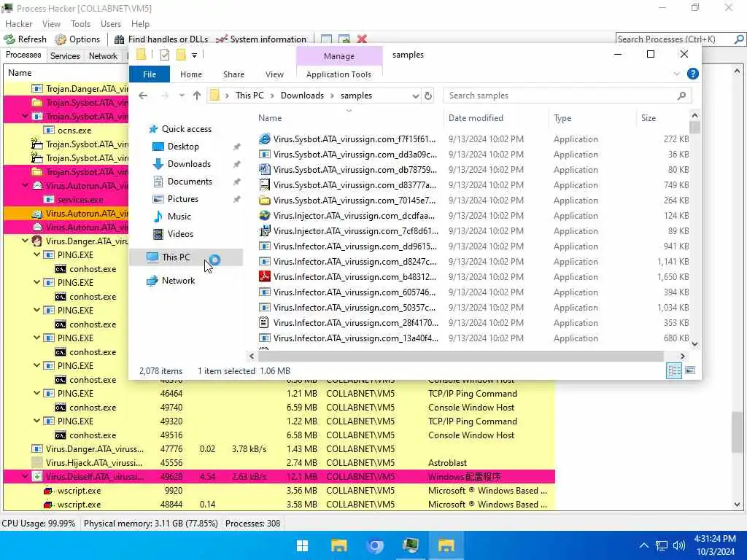Collapse Virus.Autorun.ATA parent of services.exe
747x560 pixels.
pyautogui.click(x=25, y=185)
